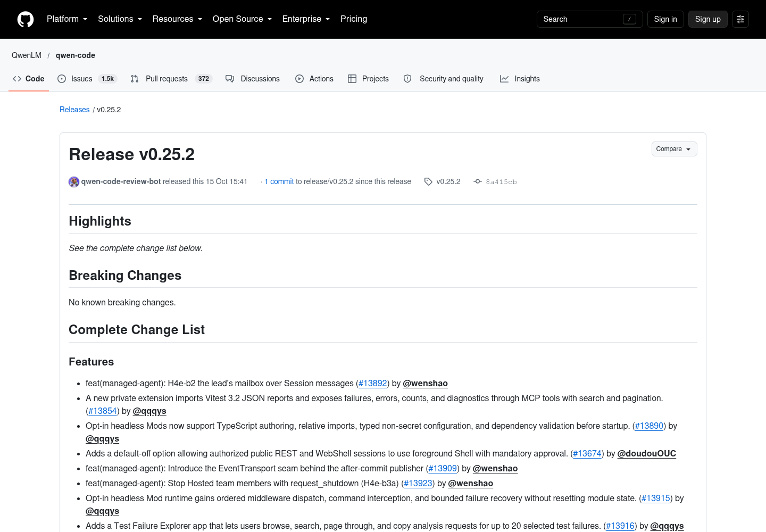Click the commit icon beside 8a415cb
766x532 pixels.
click(x=478, y=181)
